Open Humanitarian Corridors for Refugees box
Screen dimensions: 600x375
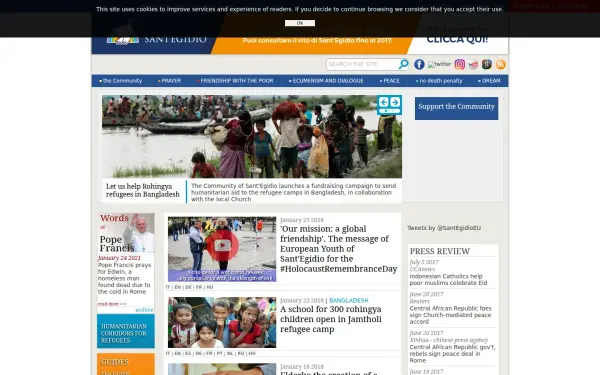pyautogui.click(x=126, y=331)
